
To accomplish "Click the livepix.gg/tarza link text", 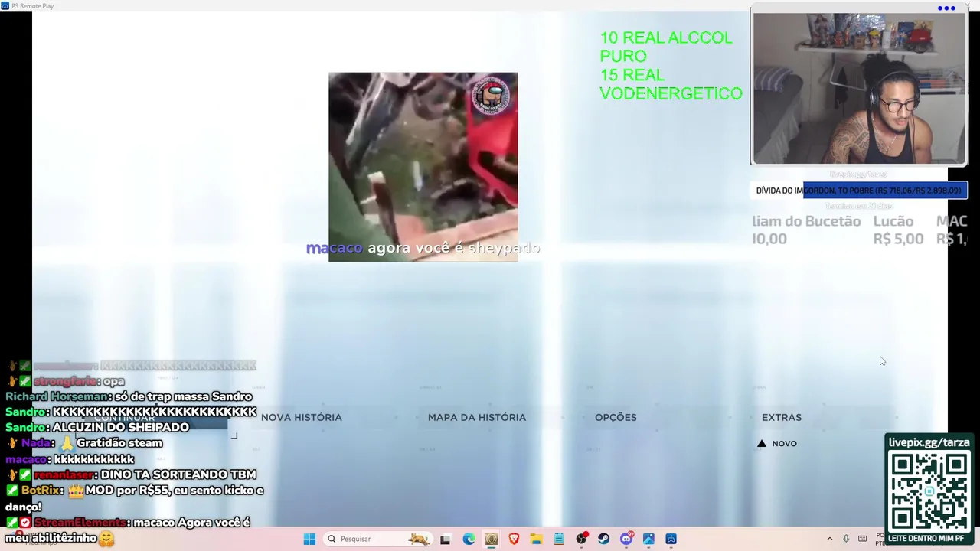I will click(929, 442).
